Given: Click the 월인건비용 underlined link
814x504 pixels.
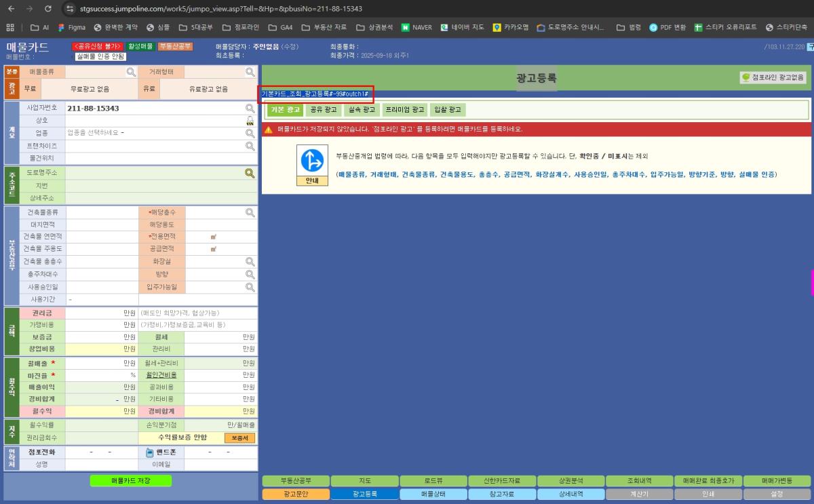Looking at the screenshot, I should tap(161, 375).
